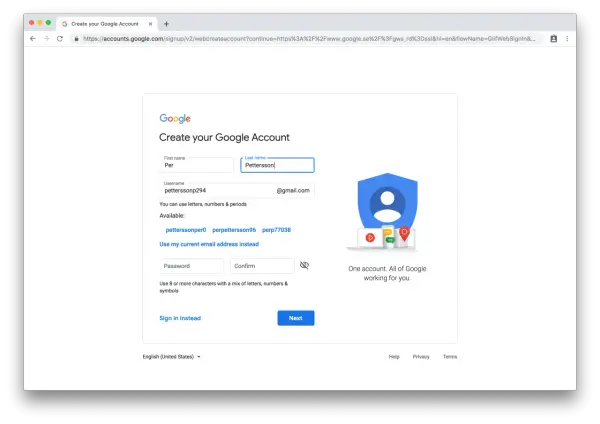Close the Create your Google Account tab
This screenshot has height=424, width=600.
coord(150,24)
